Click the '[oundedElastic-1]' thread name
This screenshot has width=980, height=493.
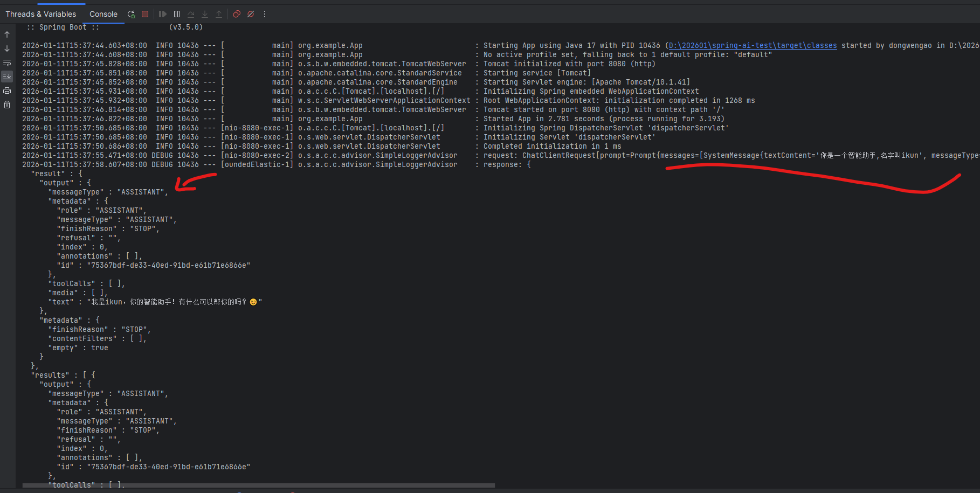point(257,165)
